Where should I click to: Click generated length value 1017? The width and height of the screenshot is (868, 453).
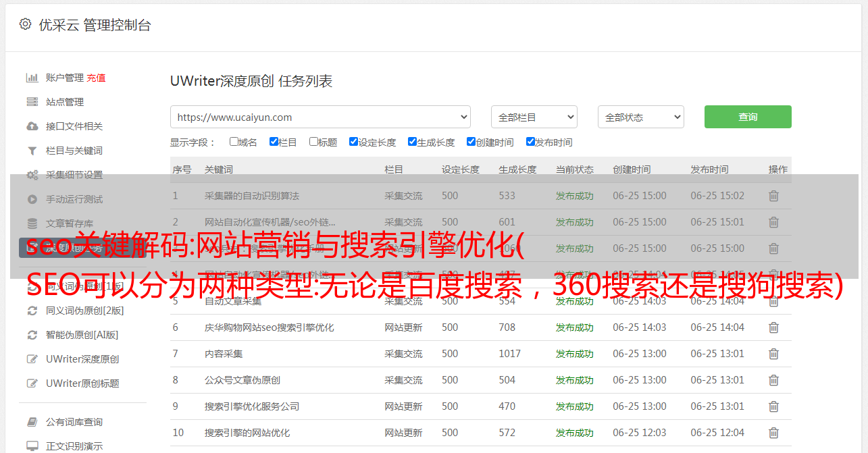coord(510,354)
